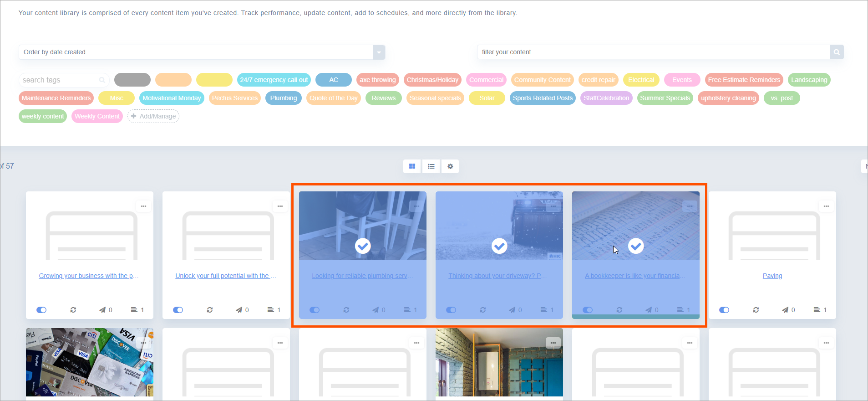Open more options menu on Paving card
This screenshot has width=868, height=401.
pos(826,206)
